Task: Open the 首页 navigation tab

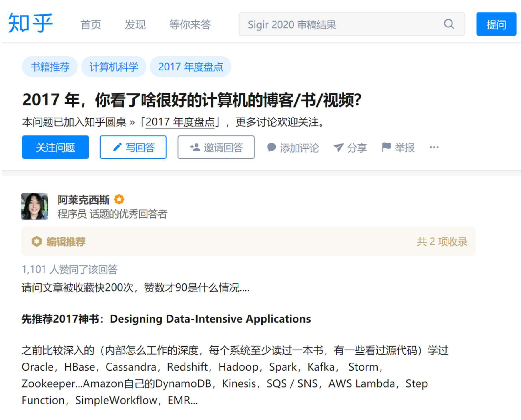Action: coord(91,24)
